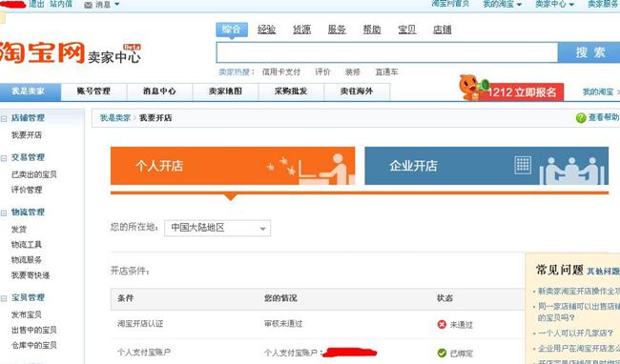Click hot search term 装修

353,72
